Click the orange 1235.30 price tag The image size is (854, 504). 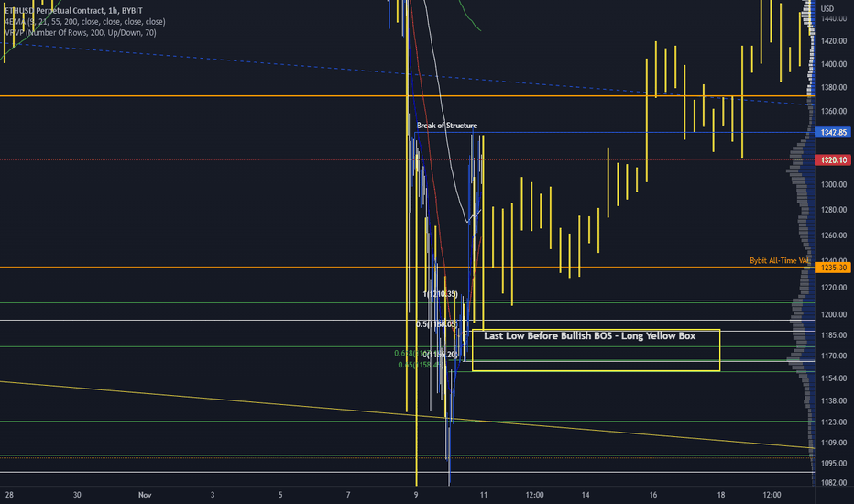tap(833, 268)
